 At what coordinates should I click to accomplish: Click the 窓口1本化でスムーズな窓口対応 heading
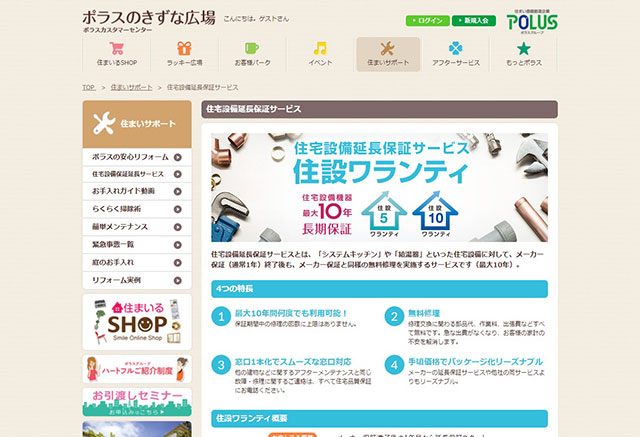pos(293,362)
